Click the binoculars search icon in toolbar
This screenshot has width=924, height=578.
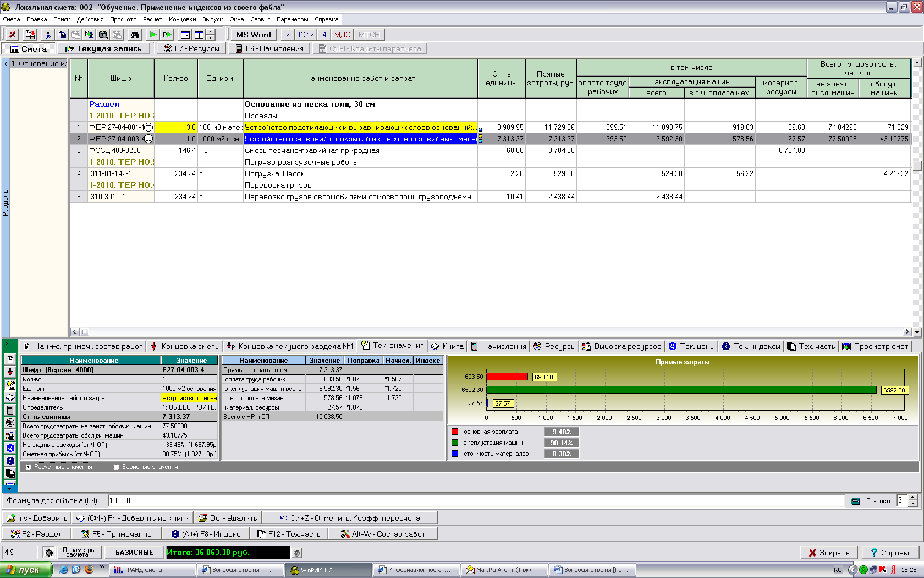coord(135,35)
